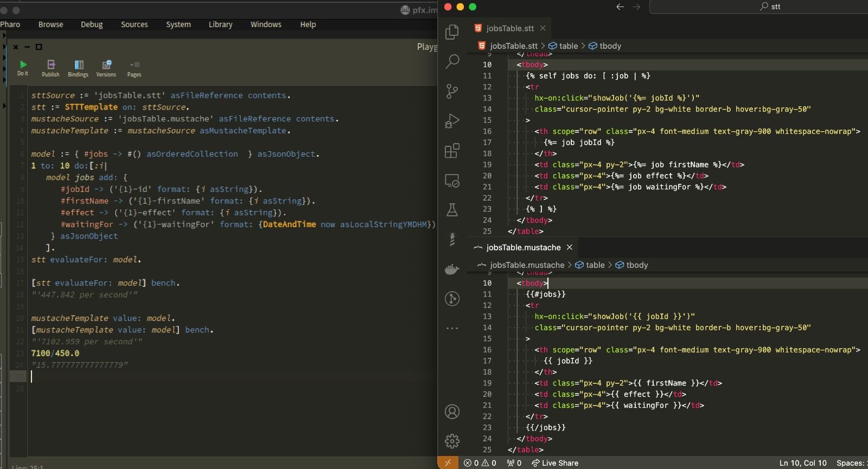Click line number 20 in jobsTable.mustache gutter

(487, 394)
